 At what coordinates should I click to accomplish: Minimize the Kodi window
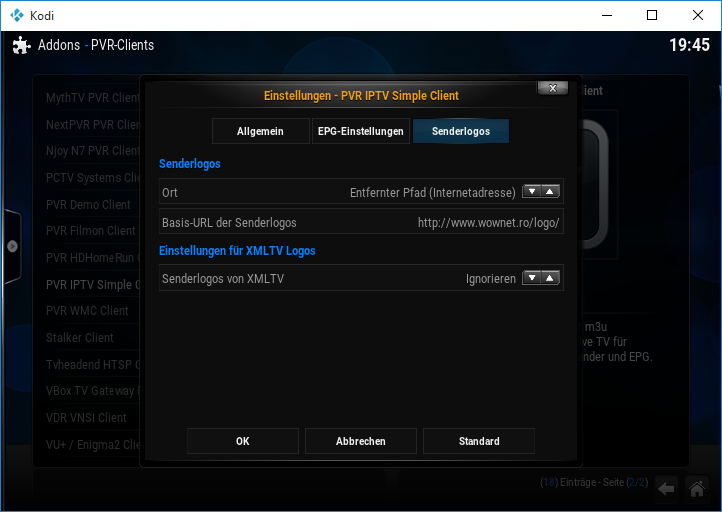(x=607, y=15)
